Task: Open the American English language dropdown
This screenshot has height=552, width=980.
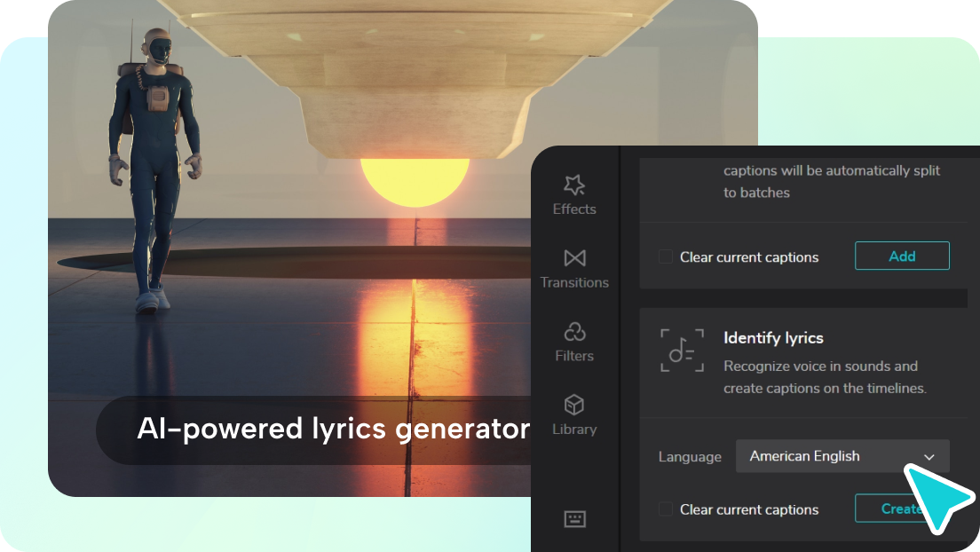Action: click(842, 456)
